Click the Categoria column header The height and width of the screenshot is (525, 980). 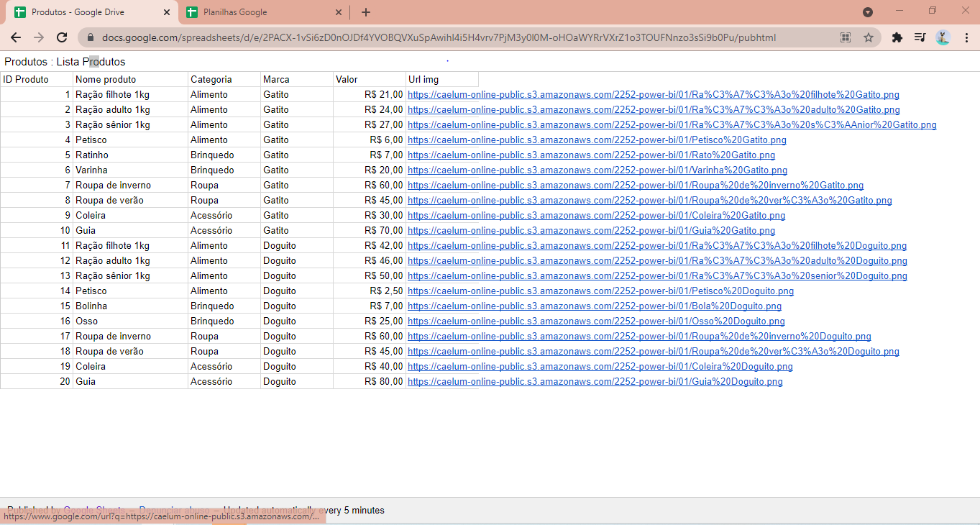(224, 79)
